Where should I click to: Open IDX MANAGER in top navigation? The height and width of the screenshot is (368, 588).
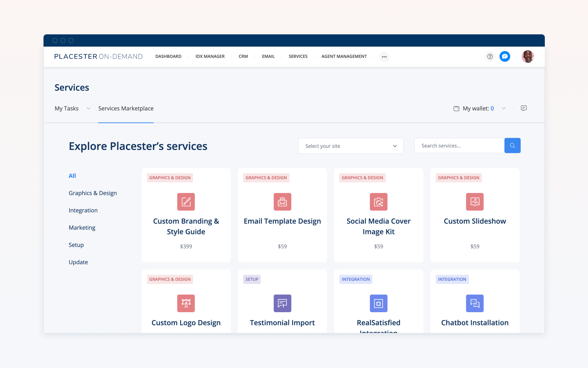pos(210,56)
